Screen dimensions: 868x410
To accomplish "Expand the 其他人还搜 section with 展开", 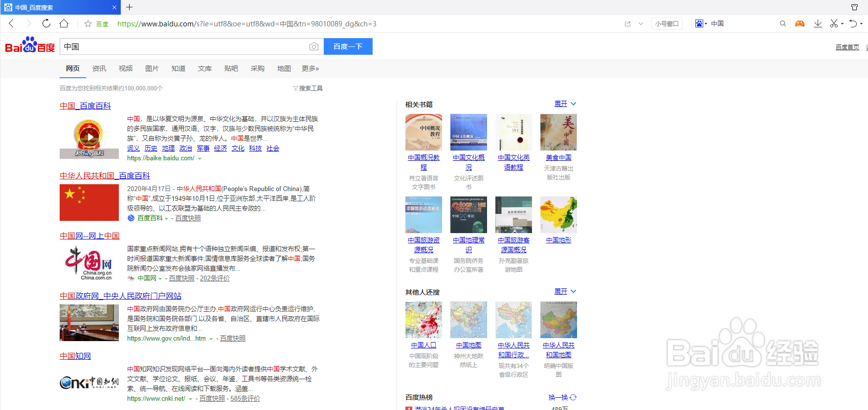I will [x=565, y=292].
